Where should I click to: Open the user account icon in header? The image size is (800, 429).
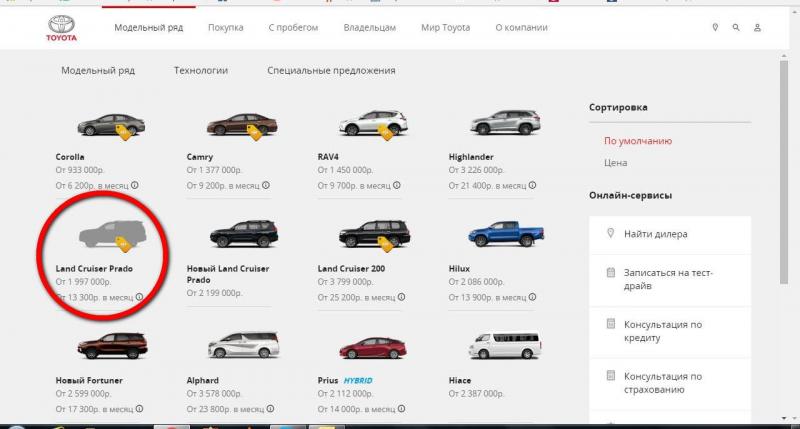[757, 28]
